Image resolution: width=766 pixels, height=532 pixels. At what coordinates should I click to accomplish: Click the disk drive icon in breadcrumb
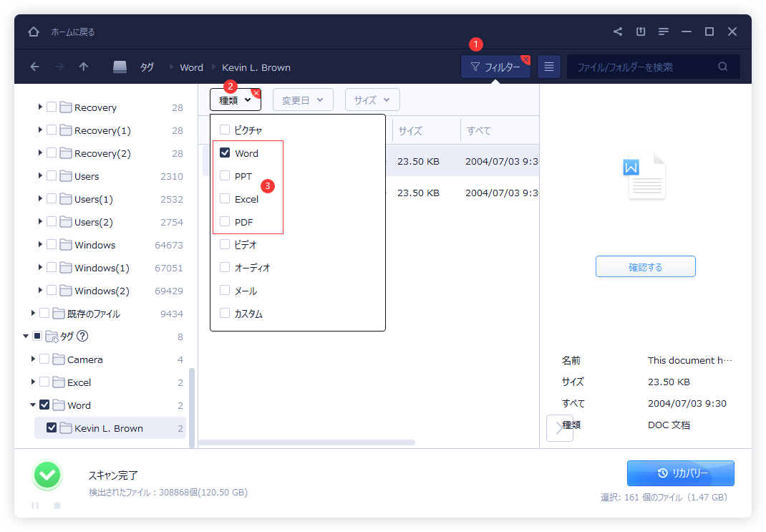coord(120,67)
